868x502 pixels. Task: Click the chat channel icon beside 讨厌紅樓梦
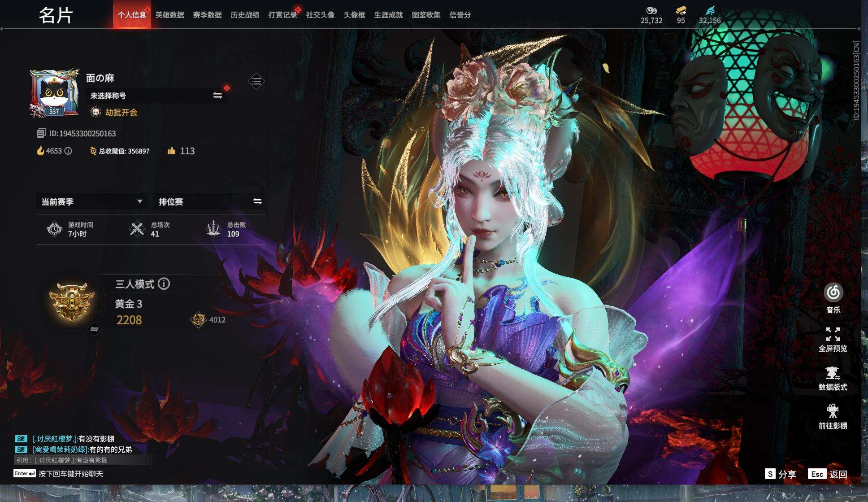(x=21, y=439)
